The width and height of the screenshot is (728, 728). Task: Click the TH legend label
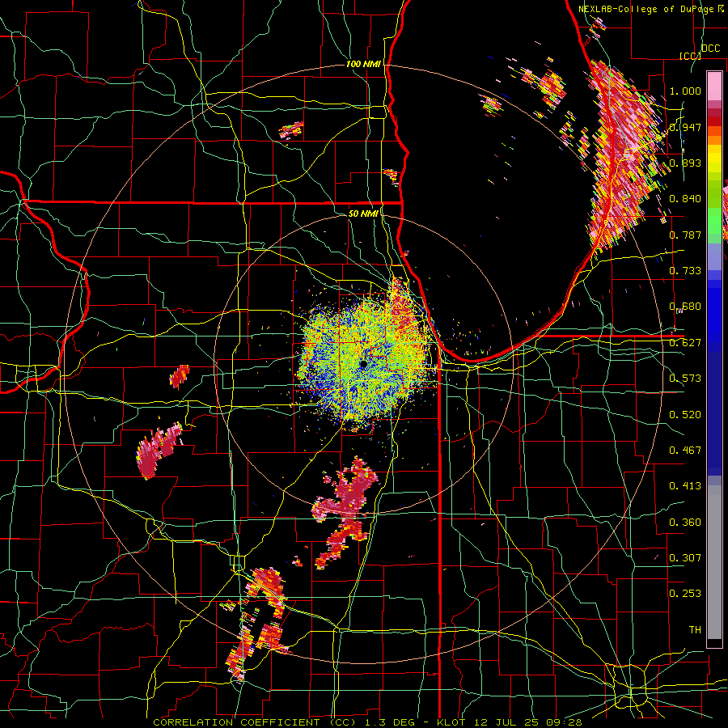695,630
